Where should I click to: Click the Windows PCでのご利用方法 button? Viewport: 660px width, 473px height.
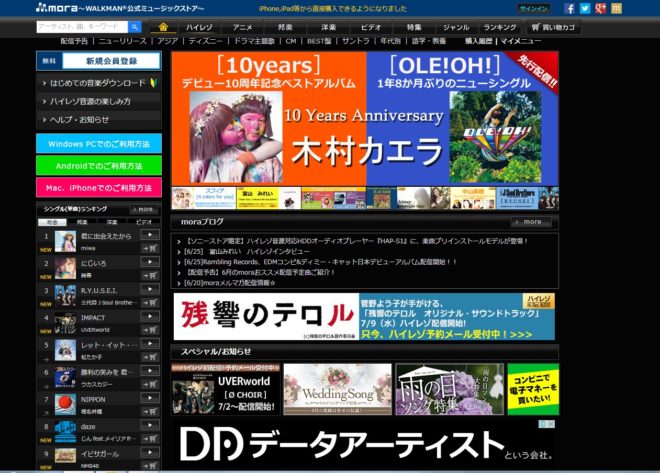tap(99, 143)
